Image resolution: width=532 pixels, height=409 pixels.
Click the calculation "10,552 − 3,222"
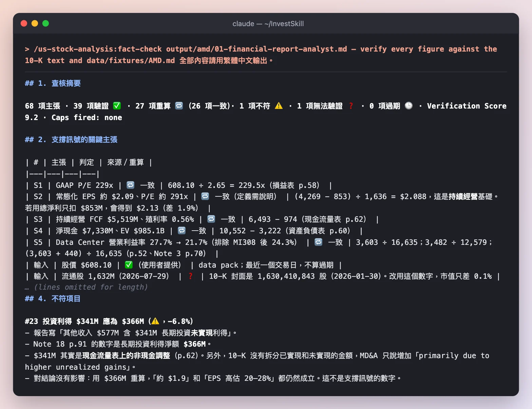(x=250, y=231)
